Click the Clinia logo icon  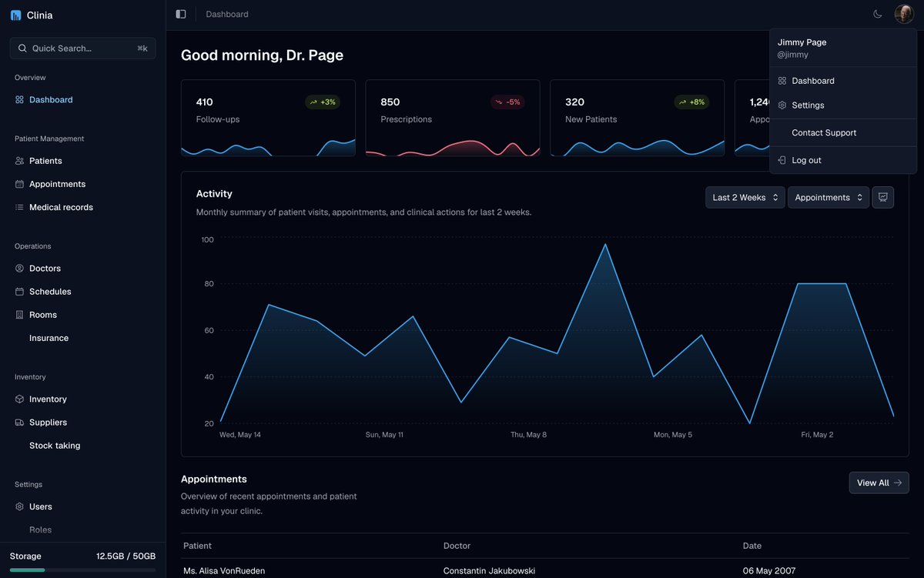coord(15,15)
